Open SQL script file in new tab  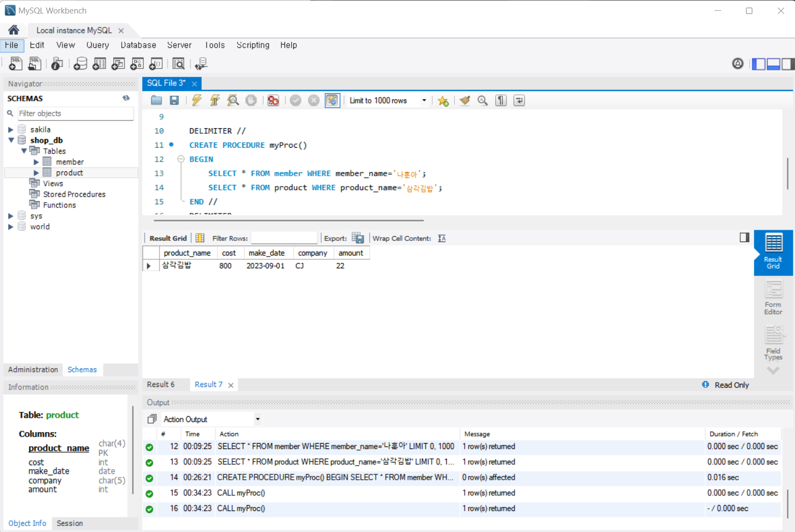[34, 64]
